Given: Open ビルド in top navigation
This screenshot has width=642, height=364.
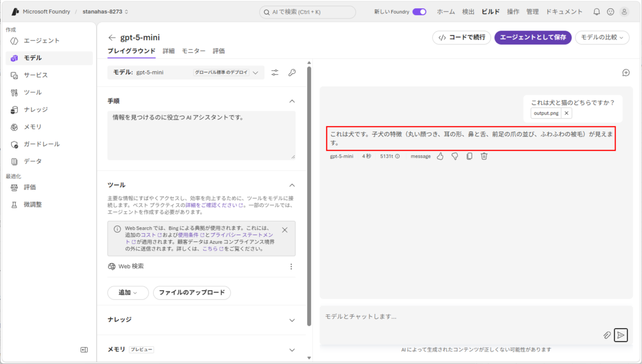Looking at the screenshot, I should coord(490,12).
